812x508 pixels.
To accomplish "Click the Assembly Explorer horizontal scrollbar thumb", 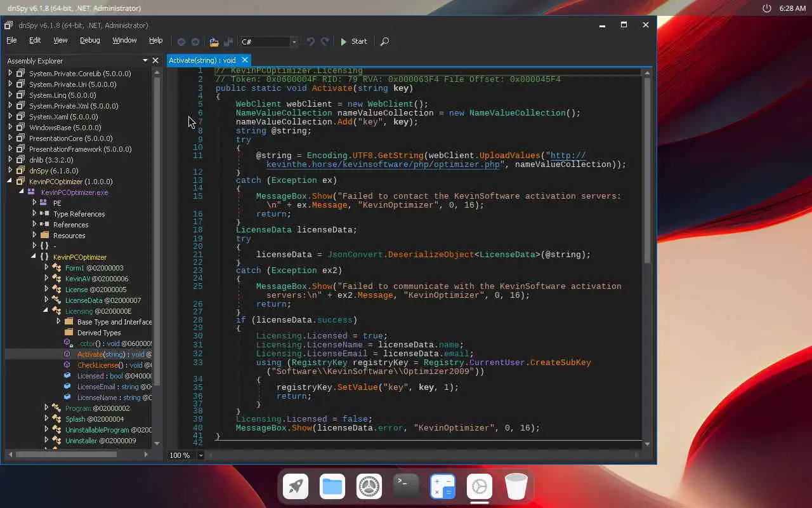I will pyautogui.click(x=66, y=455).
